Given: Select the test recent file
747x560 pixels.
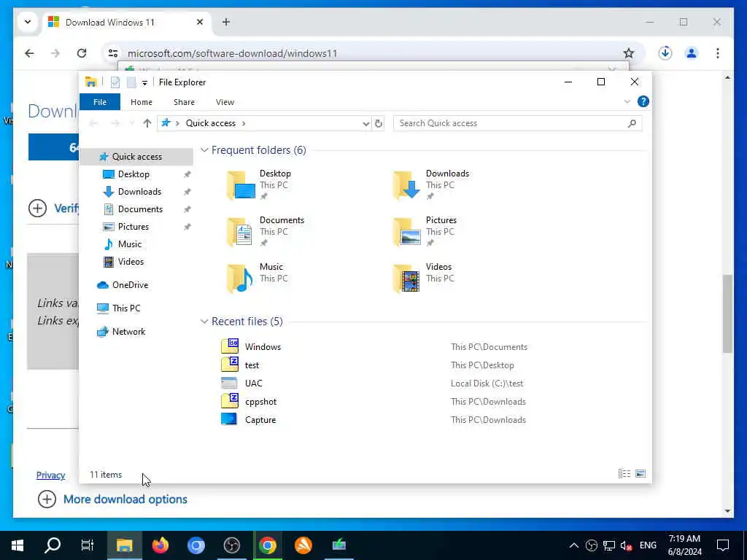Looking at the screenshot, I should (x=252, y=365).
